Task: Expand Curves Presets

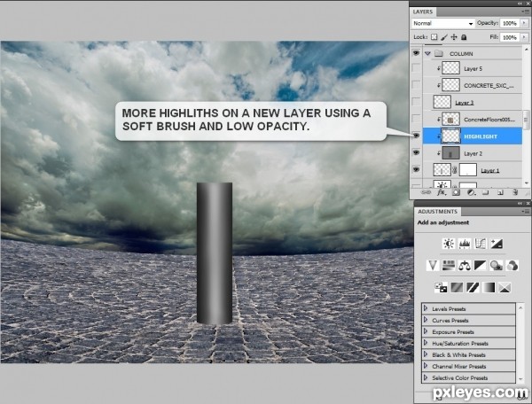Action: [x=426, y=320]
